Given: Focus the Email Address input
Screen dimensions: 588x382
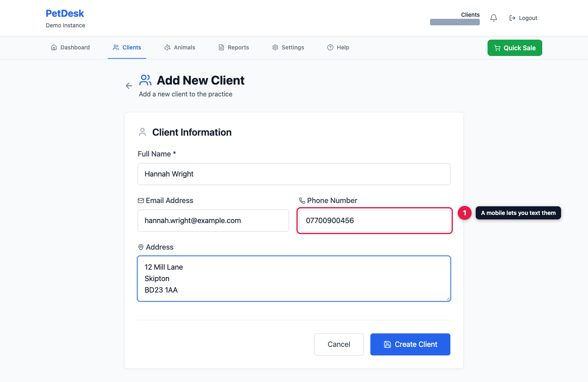Looking at the screenshot, I should pos(213,221).
